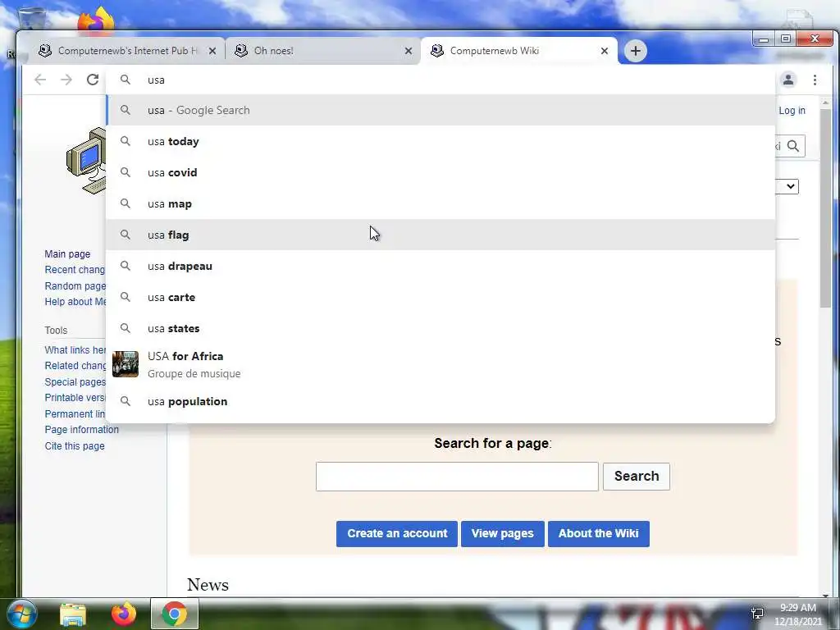The width and height of the screenshot is (840, 630).
Task: Open the Chrome three-dot menu
Action: tap(815, 80)
